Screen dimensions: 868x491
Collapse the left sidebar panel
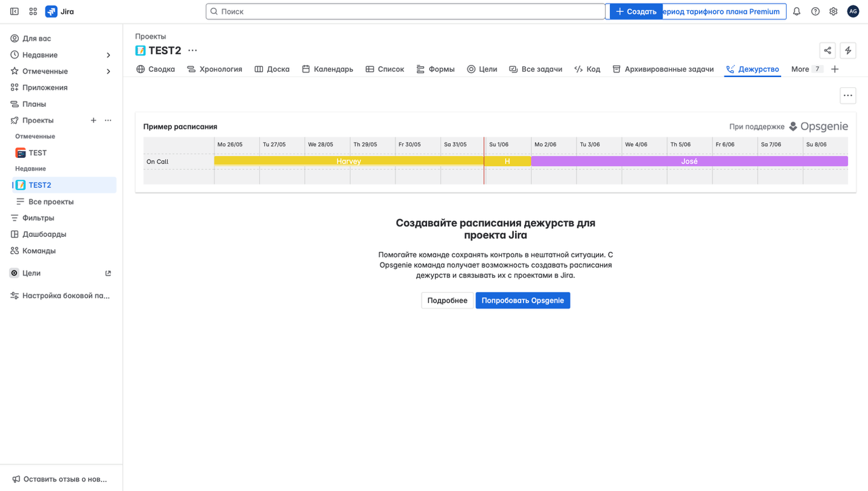click(14, 11)
